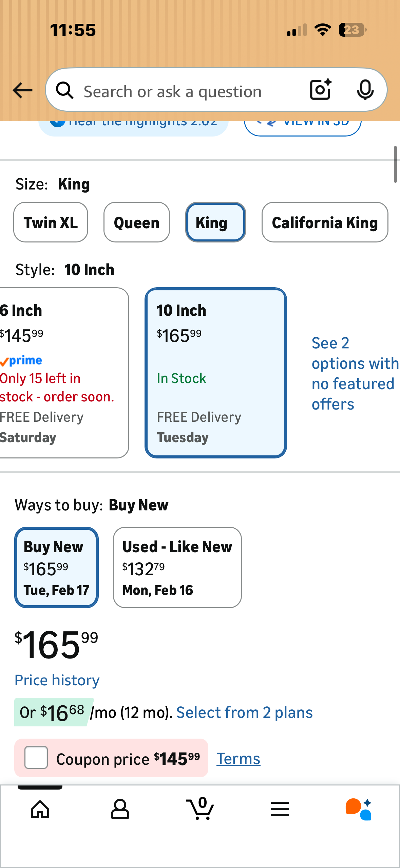Open the account profile icon
This screenshot has width=400, height=868.
[120, 810]
